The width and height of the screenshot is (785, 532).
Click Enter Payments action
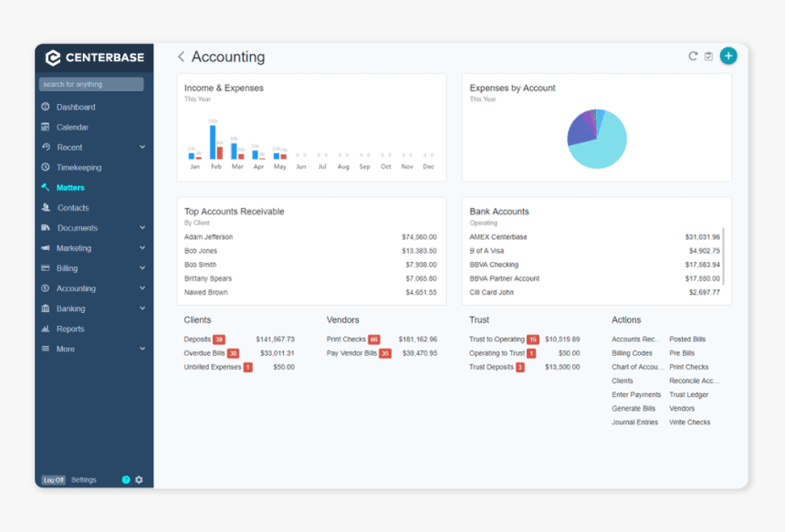(x=636, y=395)
